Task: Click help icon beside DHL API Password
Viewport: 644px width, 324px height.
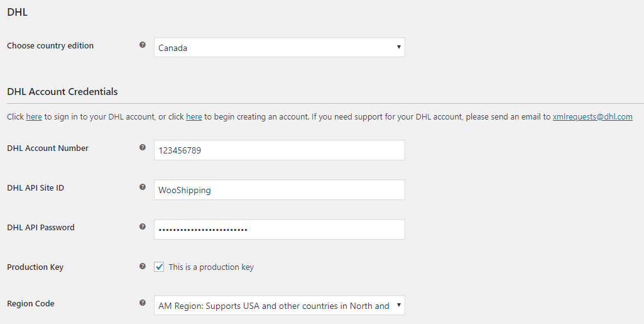Action: click(143, 227)
